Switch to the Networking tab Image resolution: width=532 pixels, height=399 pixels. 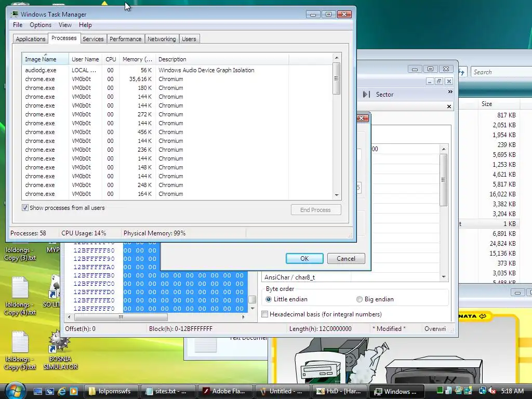(x=162, y=39)
